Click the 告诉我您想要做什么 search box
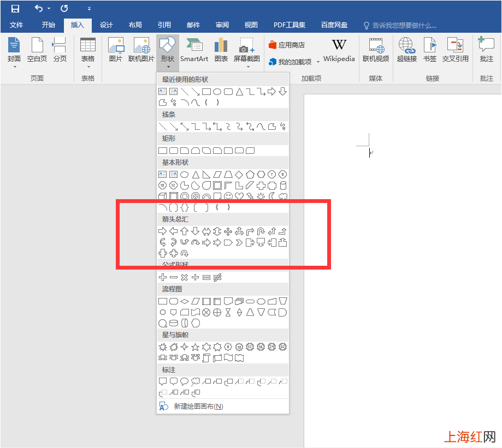502x448 pixels. coord(400,25)
